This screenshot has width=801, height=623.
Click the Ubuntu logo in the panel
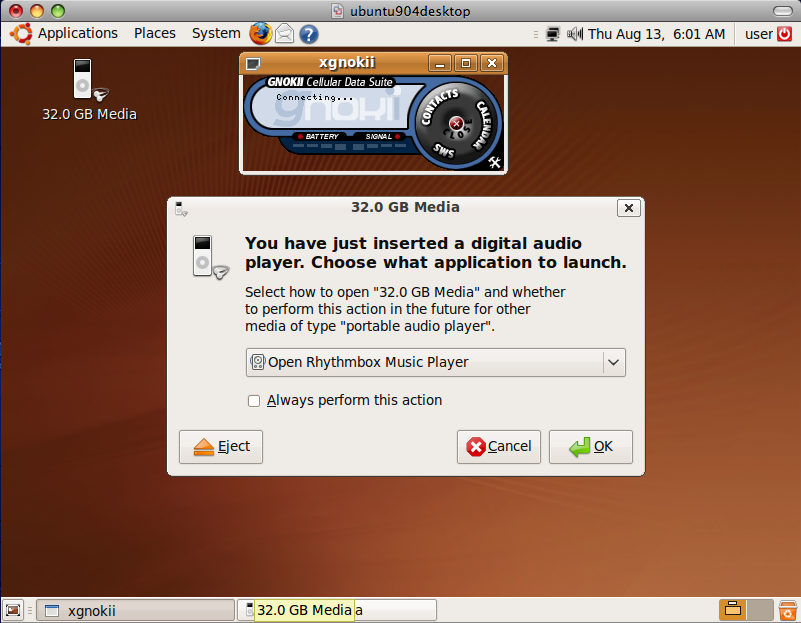tap(21, 34)
